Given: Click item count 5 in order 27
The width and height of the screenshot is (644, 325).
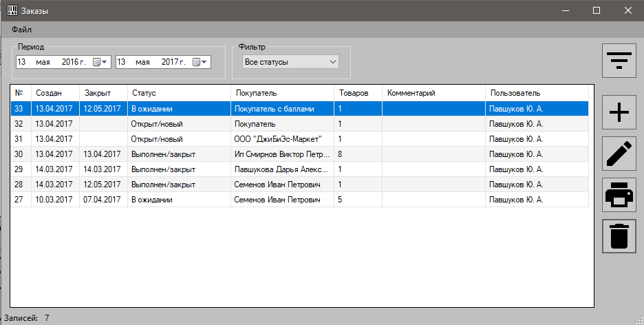Looking at the screenshot, I should tap(340, 200).
